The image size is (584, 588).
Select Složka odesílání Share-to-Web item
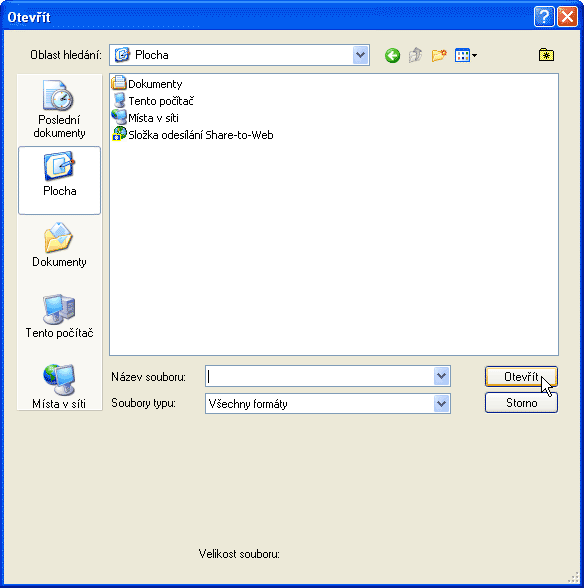(x=193, y=135)
